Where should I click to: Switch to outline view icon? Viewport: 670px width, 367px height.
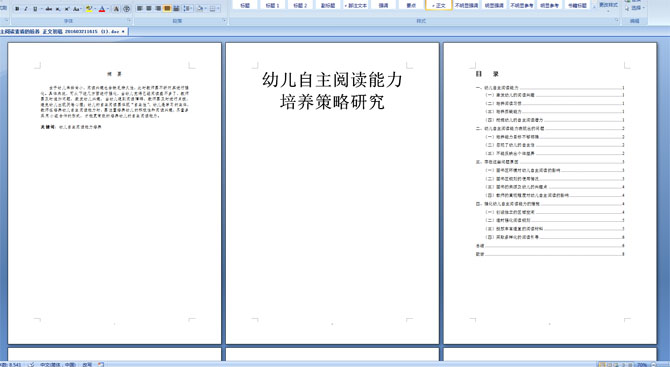pyautogui.click(x=624, y=364)
